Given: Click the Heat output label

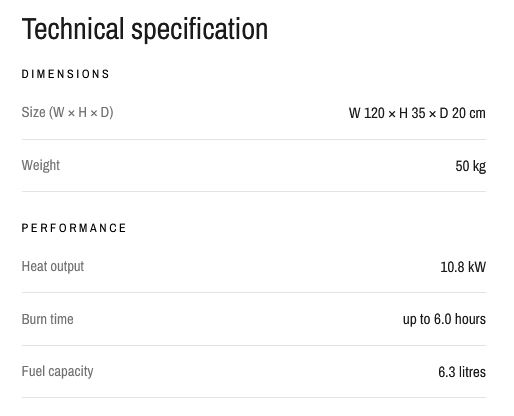Looking at the screenshot, I should pyautogui.click(x=53, y=267).
